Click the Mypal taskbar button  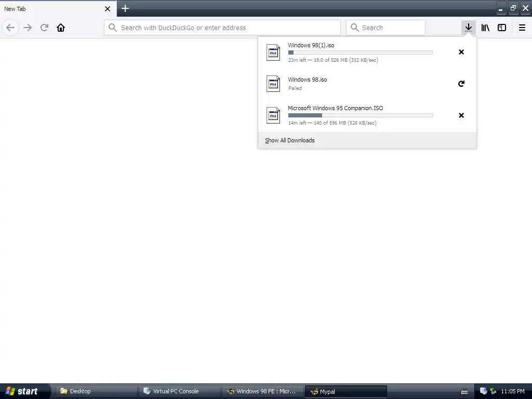pyautogui.click(x=346, y=391)
